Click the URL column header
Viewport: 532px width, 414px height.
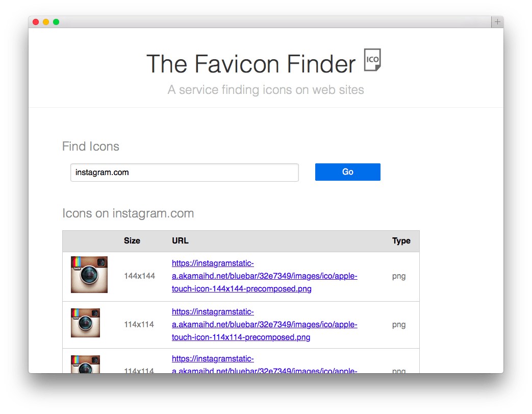(180, 240)
